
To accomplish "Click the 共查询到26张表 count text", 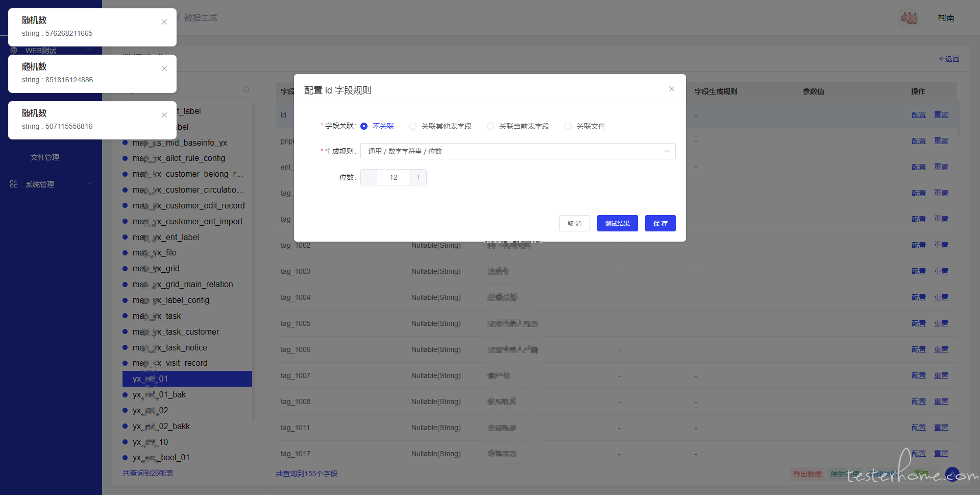I will click(x=148, y=473).
